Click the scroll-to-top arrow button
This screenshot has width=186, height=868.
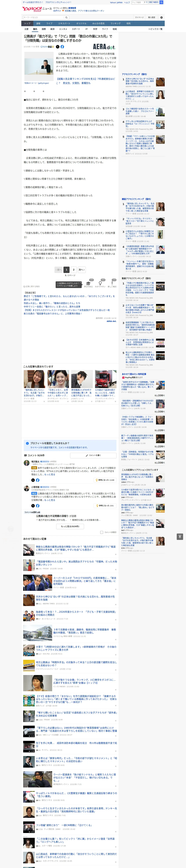[x=180, y=536]
